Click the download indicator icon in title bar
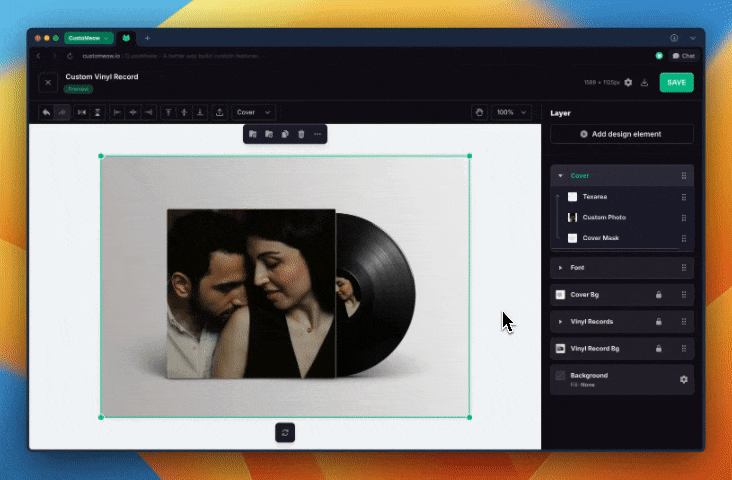Viewport: 732px width, 480px height. [x=674, y=38]
